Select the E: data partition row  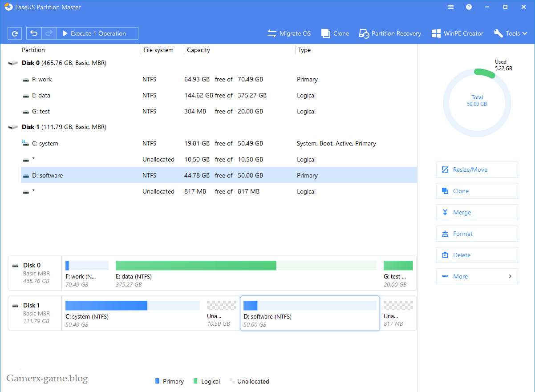pos(219,95)
